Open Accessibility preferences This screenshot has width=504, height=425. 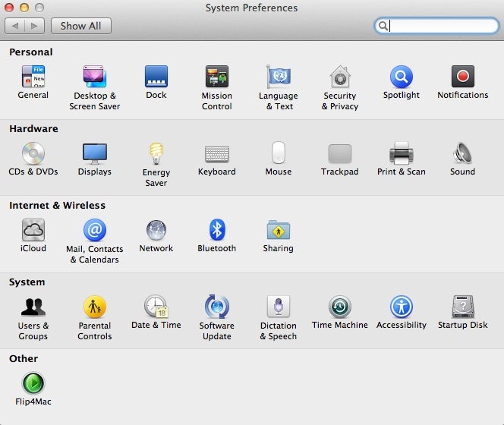401,307
